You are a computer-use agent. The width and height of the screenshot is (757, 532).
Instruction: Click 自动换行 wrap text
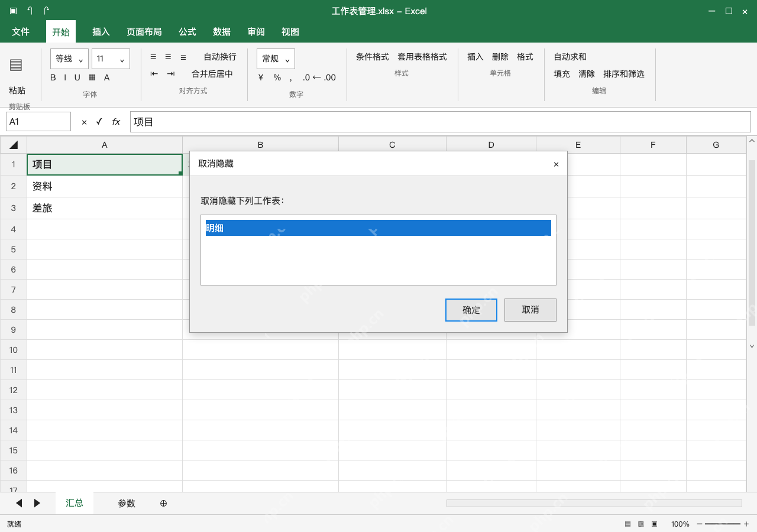[x=220, y=57]
